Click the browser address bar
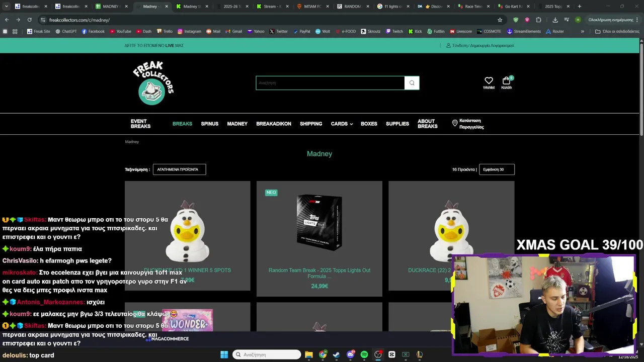Image resolution: width=644 pixels, height=362 pixels. [272, 20]
